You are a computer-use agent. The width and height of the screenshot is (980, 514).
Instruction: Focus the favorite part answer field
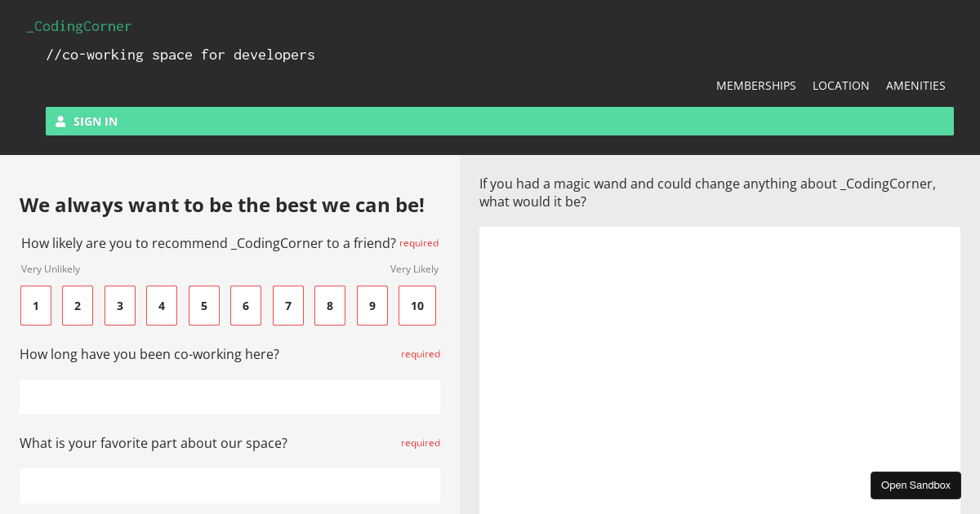(229, 485)
